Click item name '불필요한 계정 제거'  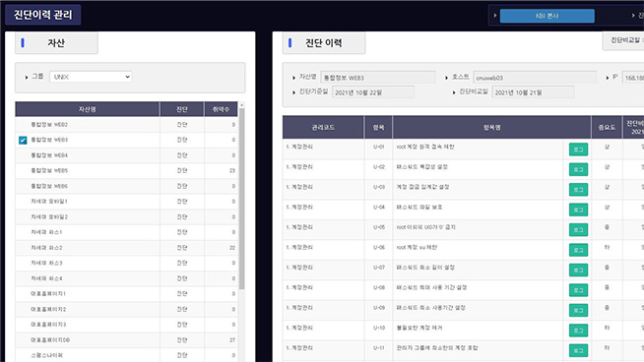(419, 328)
